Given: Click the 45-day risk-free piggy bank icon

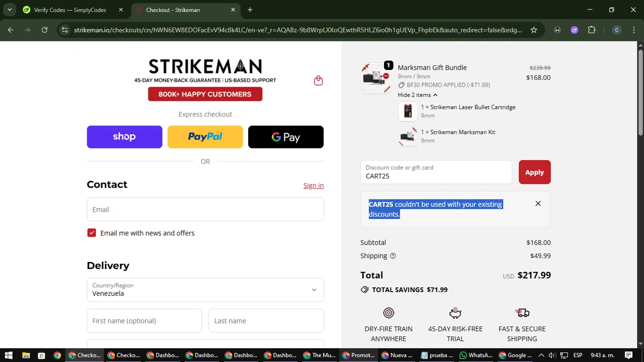Looking at the screenshot, I should pyautogui.click(x=455, y=313).
